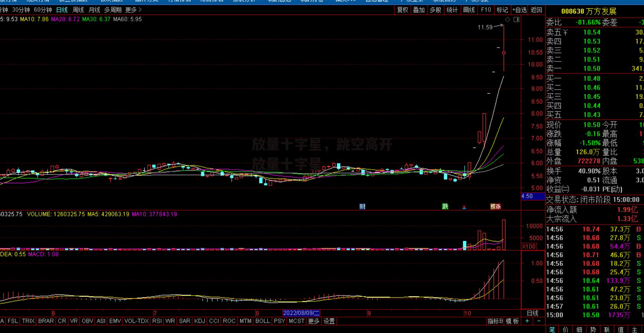Click the X100 volume scale label
This screenshot has height=333, width=644.
coord(529,247)
